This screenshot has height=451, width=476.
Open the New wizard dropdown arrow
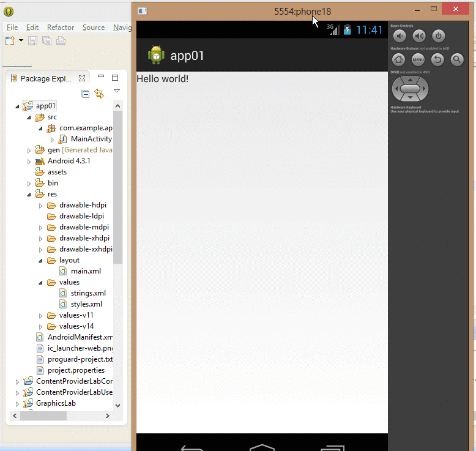click(x=21, y=41)
